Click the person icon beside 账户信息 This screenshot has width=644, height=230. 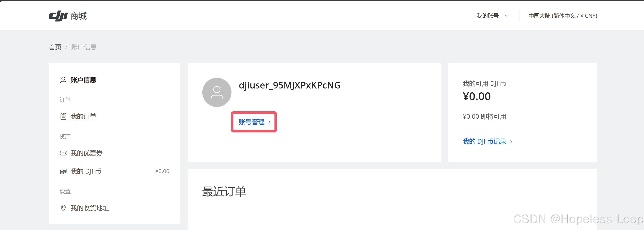click(63, 80)
